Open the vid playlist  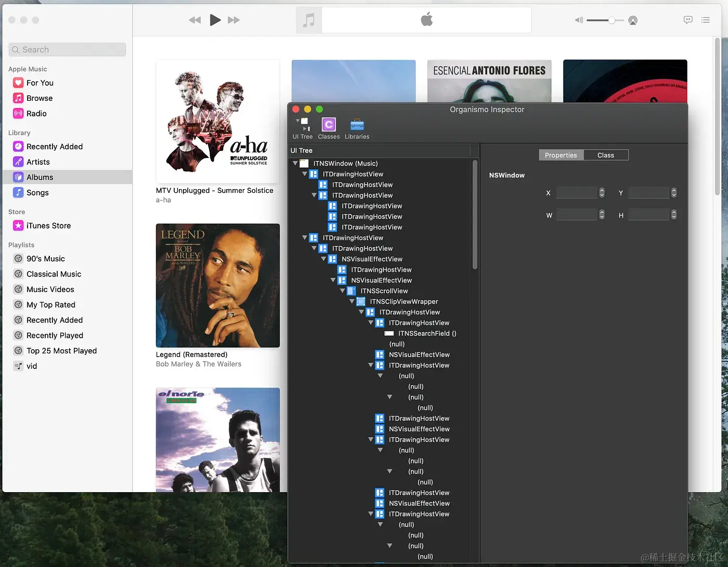tap(32, 366)
